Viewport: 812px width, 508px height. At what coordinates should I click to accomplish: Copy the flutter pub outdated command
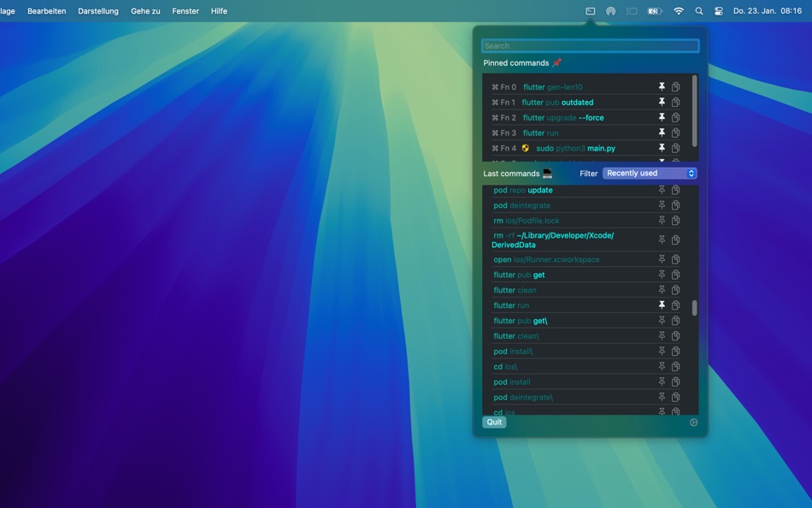click(x=676, y=102)
